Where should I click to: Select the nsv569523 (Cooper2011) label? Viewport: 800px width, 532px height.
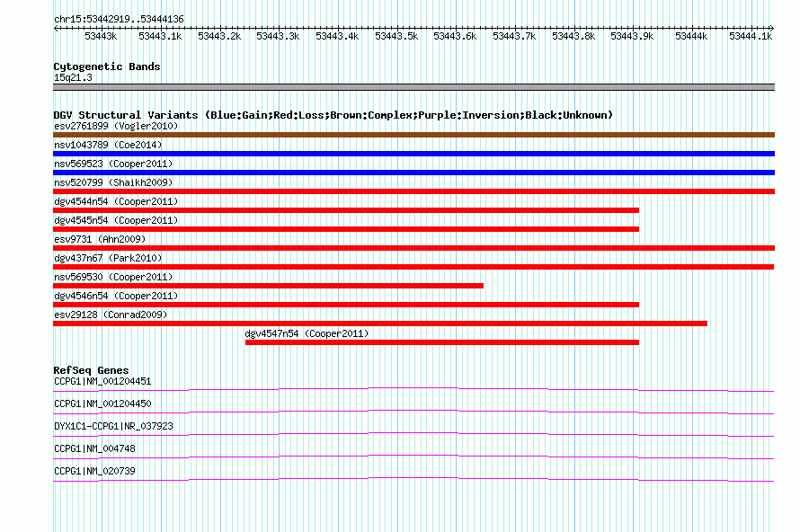pos(113,164)
